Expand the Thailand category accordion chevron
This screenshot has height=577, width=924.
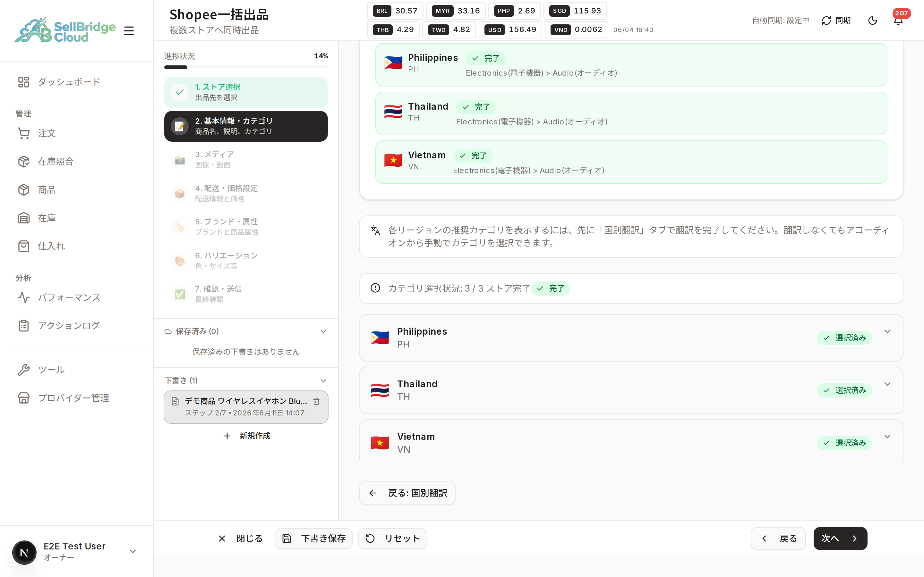[887, 384]
